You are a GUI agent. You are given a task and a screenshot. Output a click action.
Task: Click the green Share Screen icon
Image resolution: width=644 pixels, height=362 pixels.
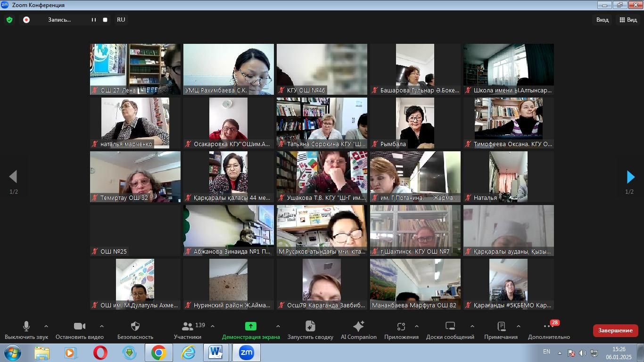click(x=251, y=326)
